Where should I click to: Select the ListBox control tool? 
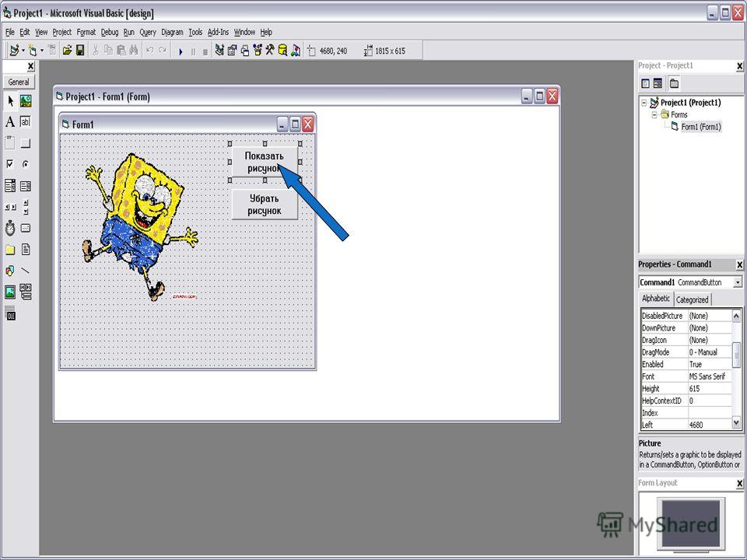pyautogui.click(x=26, y=186)
